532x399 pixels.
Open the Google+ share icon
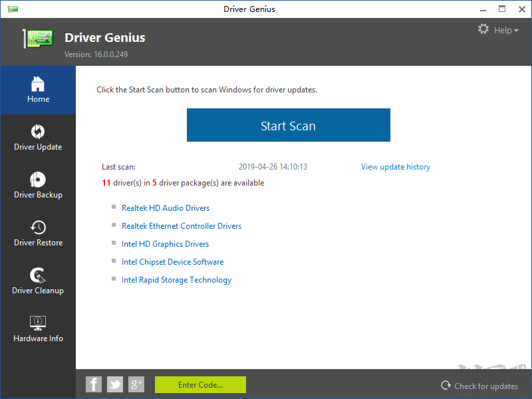pos(136,384)
